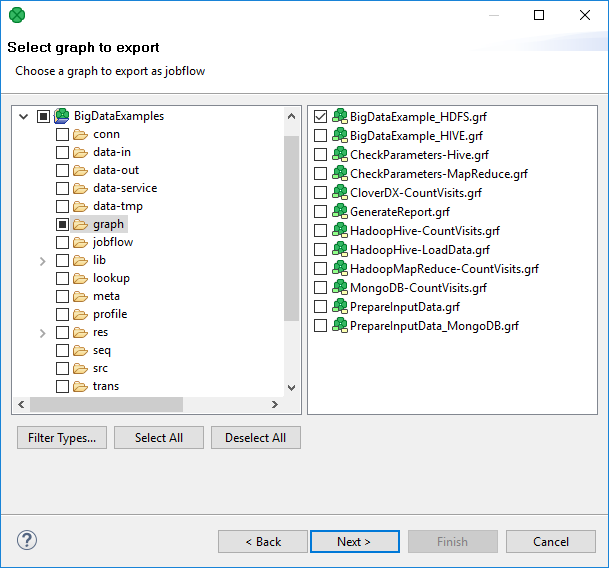Image resolution: width=609 pixels, height=568 pixels.
Task: Check the BigDataExample_HIVE.grf checkbox
Action: point(321,136)
